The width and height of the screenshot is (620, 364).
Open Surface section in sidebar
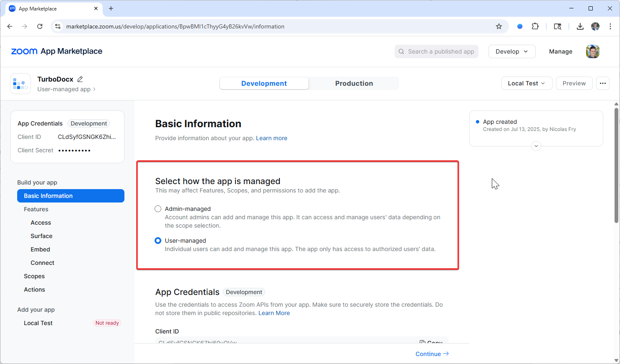pyautogui.click(x=41, y=236)
